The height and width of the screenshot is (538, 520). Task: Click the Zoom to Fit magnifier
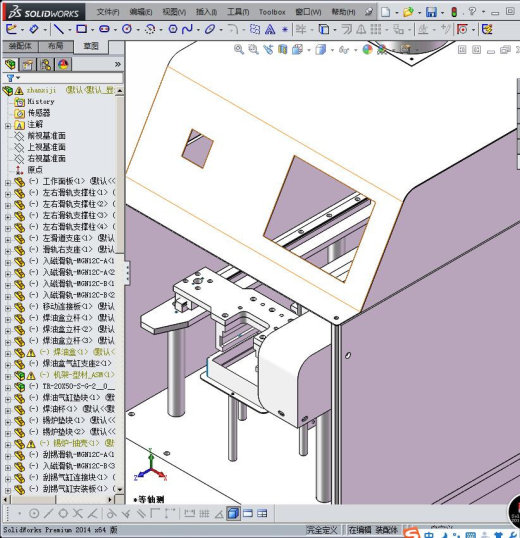point(239,50)
